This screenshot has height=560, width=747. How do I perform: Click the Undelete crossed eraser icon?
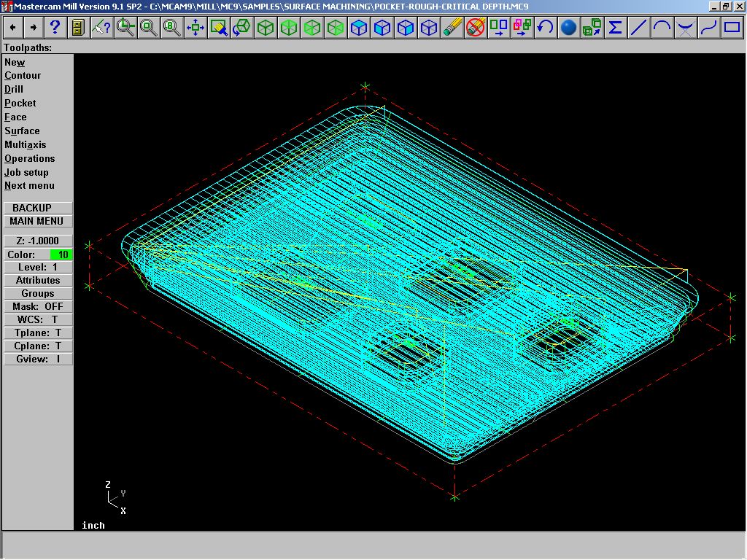coord(476,27)
